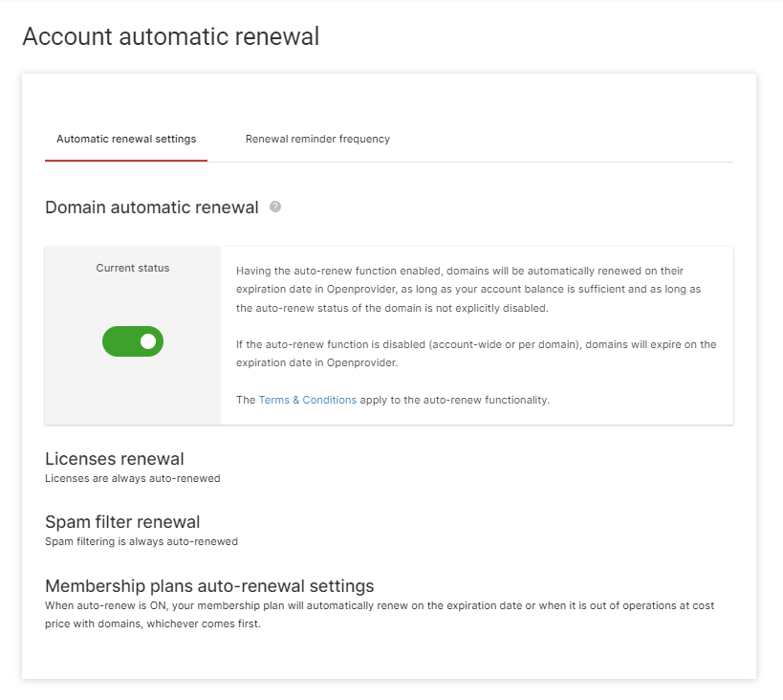This screenshot has width=783, height=700.
Task: Select the Automatic renewal settings tab
Action: point(126,139)
